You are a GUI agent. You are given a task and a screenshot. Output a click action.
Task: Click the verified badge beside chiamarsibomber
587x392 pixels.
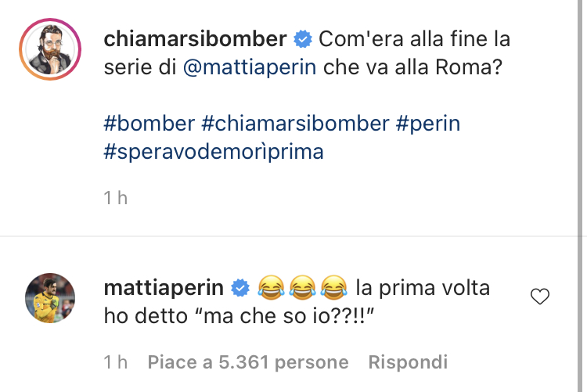(x=303, y=38)
